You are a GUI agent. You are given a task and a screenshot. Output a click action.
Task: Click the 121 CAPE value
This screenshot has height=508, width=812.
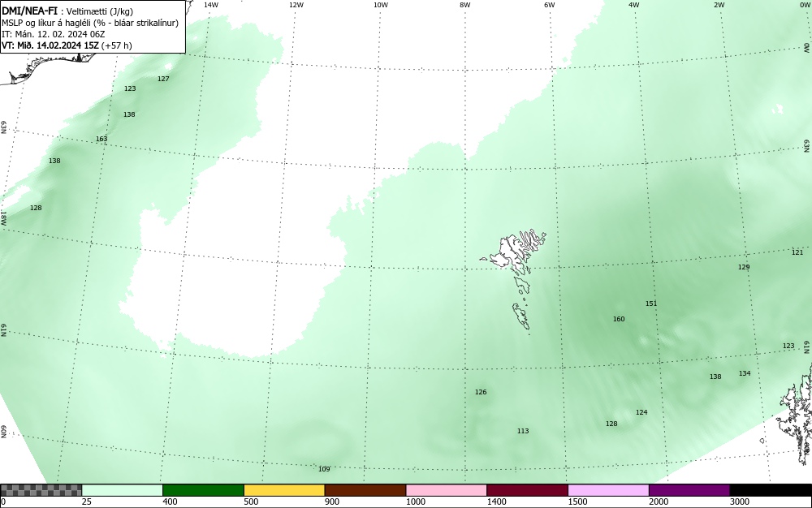[x=797, y=252]
